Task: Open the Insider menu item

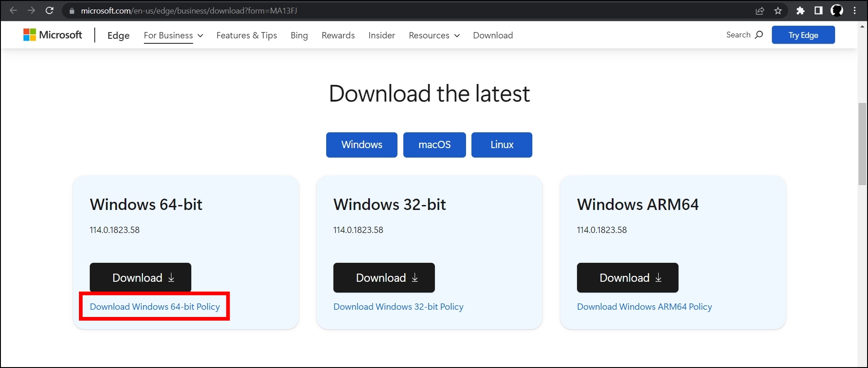Action: tap(382, 35)
